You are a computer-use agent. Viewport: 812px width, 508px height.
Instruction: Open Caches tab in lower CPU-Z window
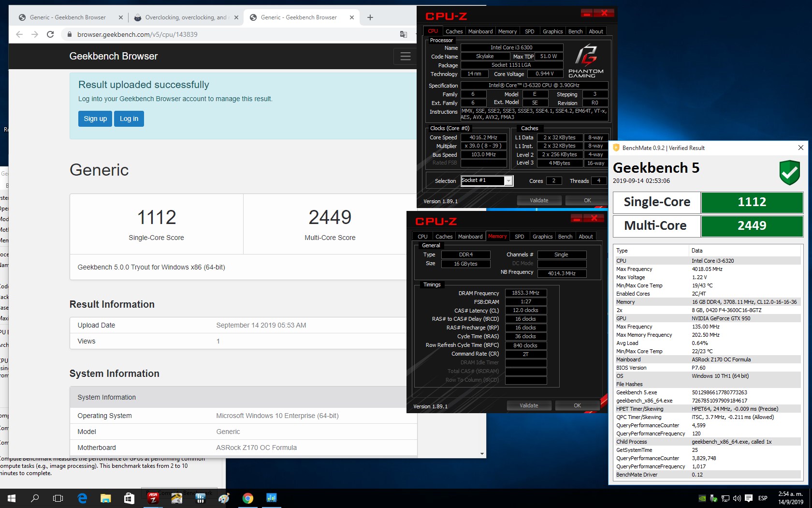pos(444,237)
